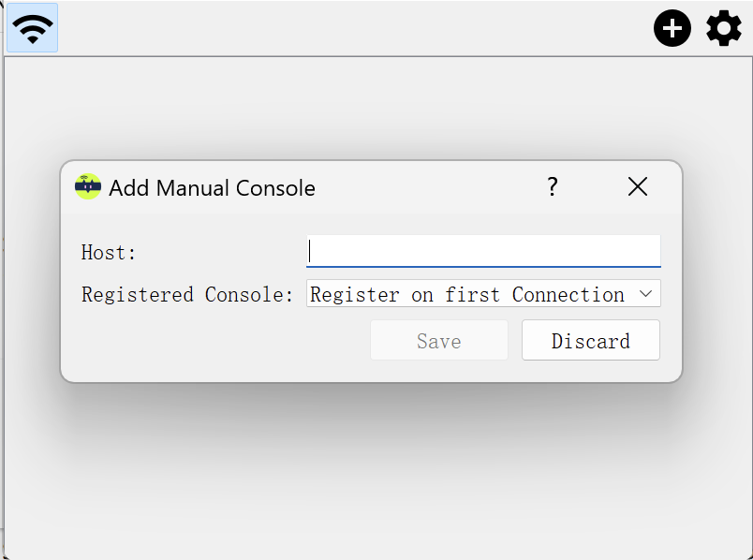Click the 'Add Manual Console' title text

[212, 188]
